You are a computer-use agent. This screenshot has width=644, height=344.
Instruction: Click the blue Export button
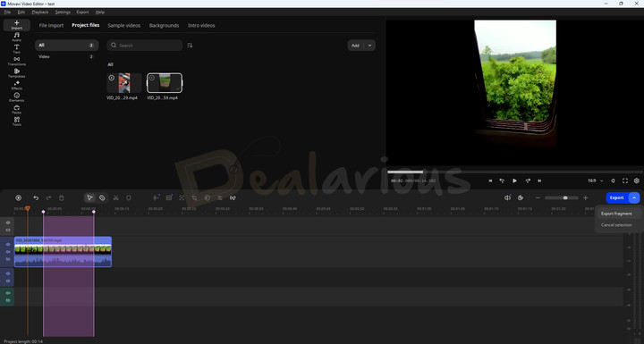[x=617, y=197]
